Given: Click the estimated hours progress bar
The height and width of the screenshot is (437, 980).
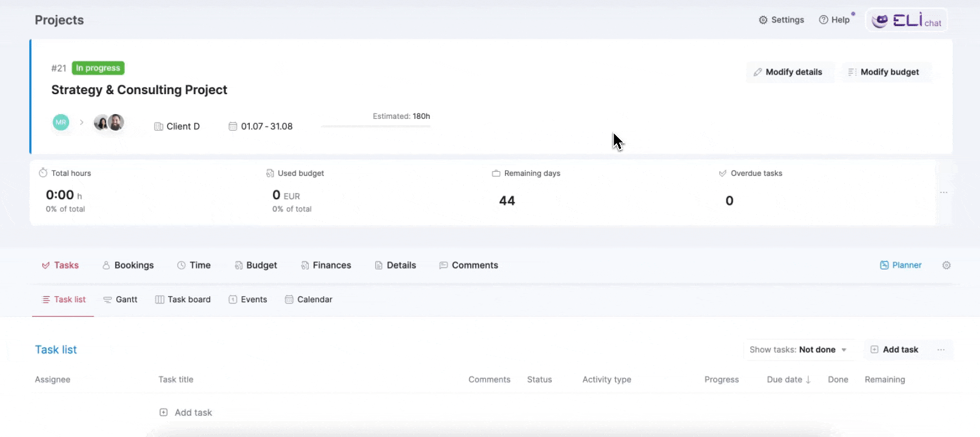Looking at the screenshot, I should [x=376, y=126].
